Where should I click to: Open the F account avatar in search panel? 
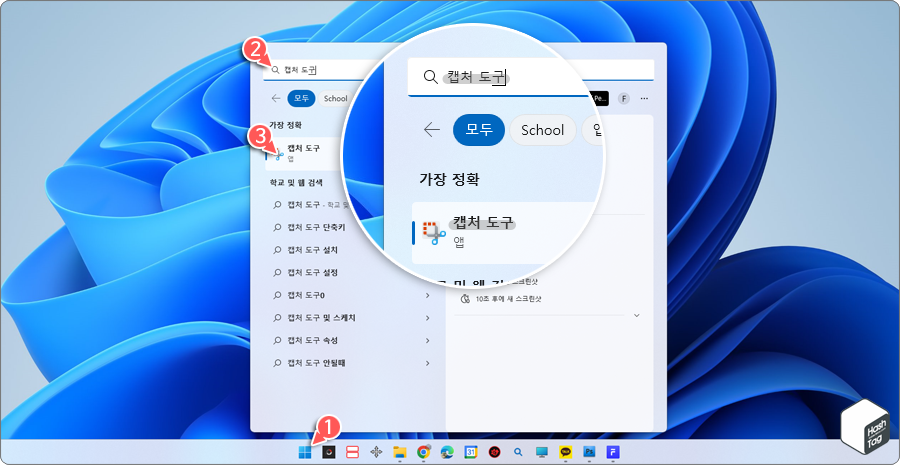pyautogui.click(x=624, y=99)
